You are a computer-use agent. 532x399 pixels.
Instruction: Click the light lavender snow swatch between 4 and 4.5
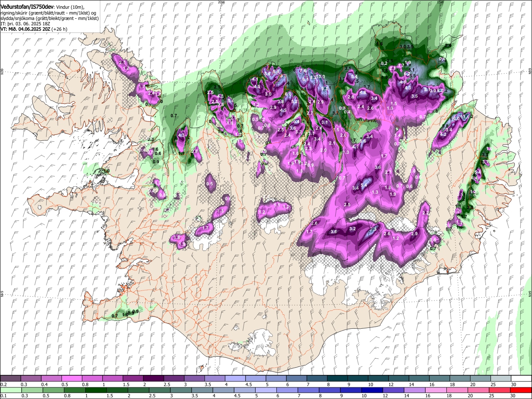click(x=235, y=379)
